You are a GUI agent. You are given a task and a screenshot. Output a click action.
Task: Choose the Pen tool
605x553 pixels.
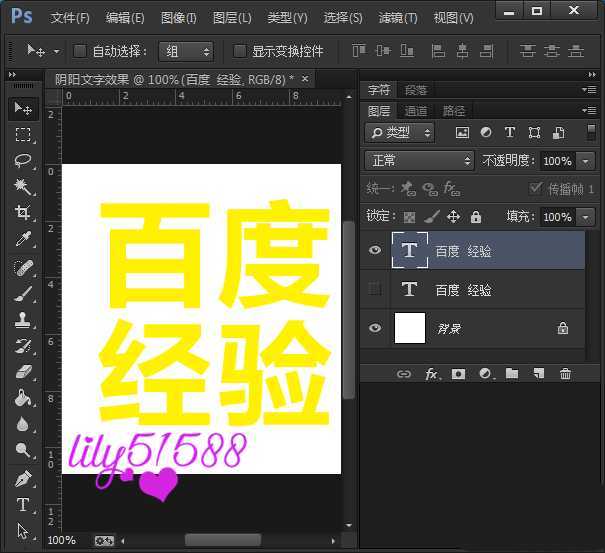point(23,479)
